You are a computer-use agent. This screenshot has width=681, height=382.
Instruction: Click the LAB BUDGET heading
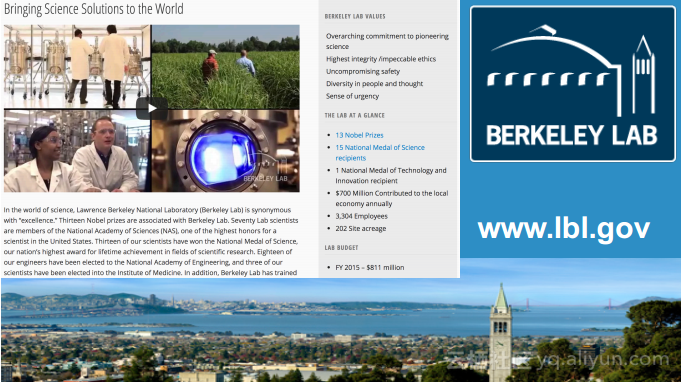(x=341, y=248)
